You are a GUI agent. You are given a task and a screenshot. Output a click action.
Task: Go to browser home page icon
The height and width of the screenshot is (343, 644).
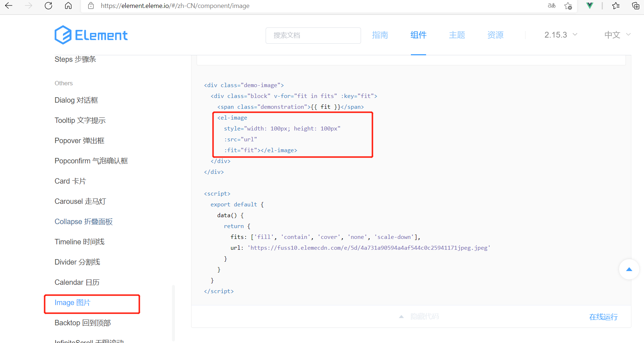[68, 6]
